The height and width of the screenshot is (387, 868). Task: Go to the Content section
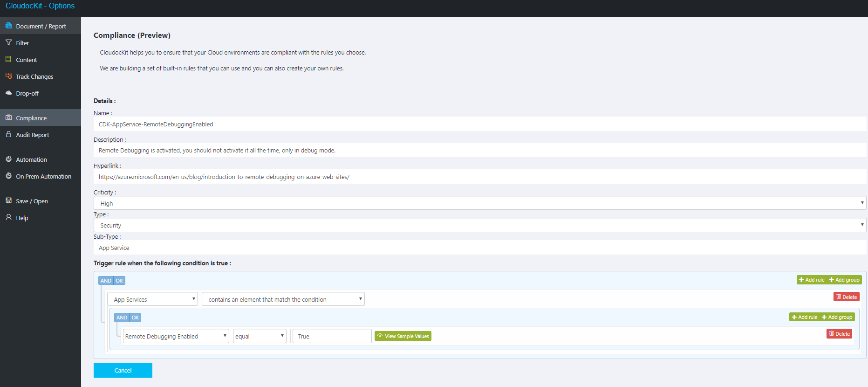(x=41, y=60)
